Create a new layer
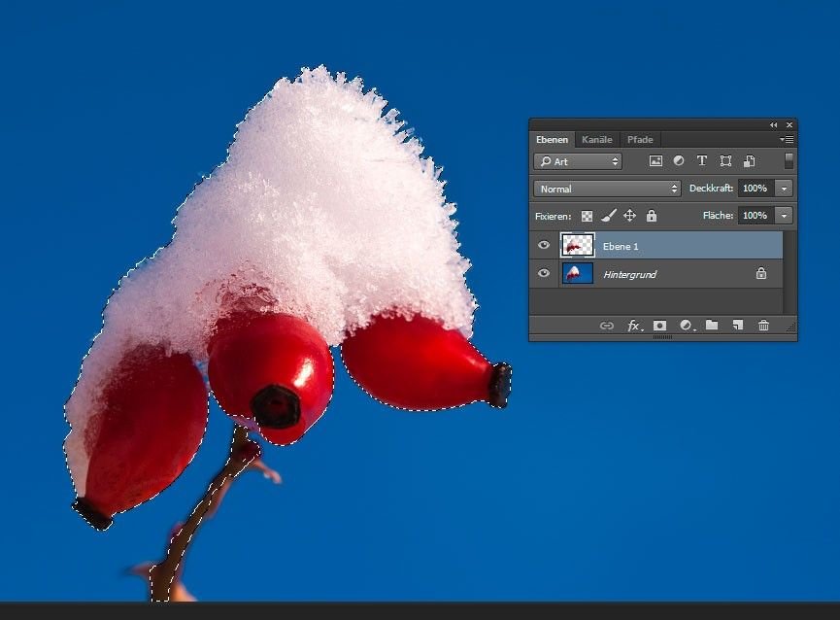This screenshot has height=620, width=840. click(x=738, y=325)
